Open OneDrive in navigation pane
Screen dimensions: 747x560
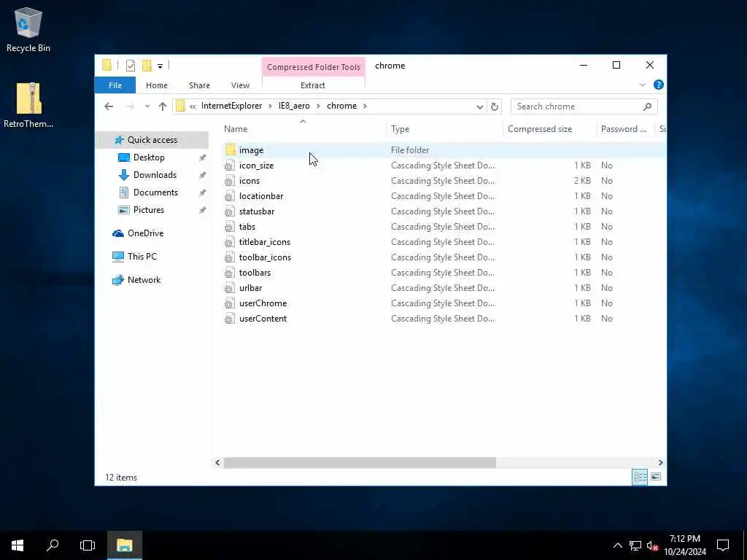(145, 233)
